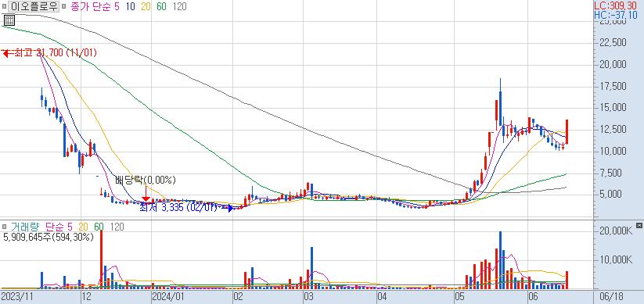Select the 거래량 volume legend label
The height and width of the screenshot is (304, 644).
pos(24,227)
